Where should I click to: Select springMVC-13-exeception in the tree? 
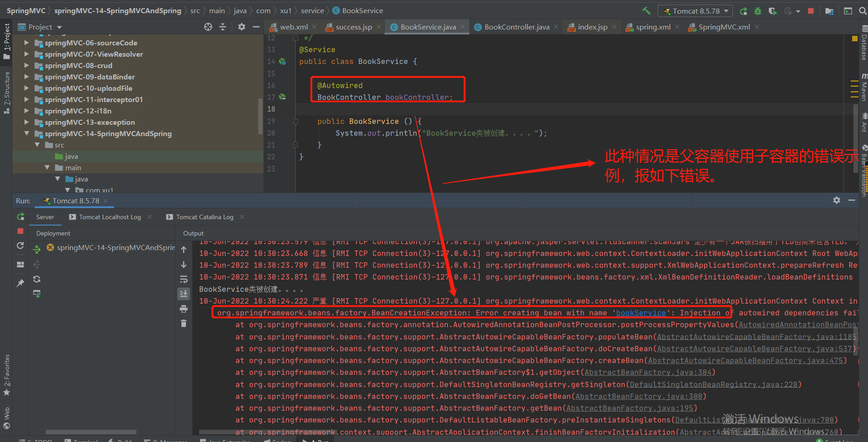(x=89, y=122)
